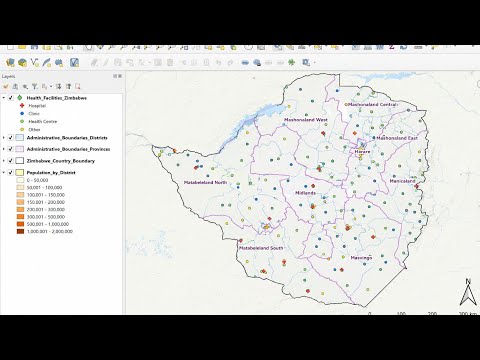Click the Delete Selected trash icon
The width and height of the screenshot is (480, 360).
pos(170,62)
